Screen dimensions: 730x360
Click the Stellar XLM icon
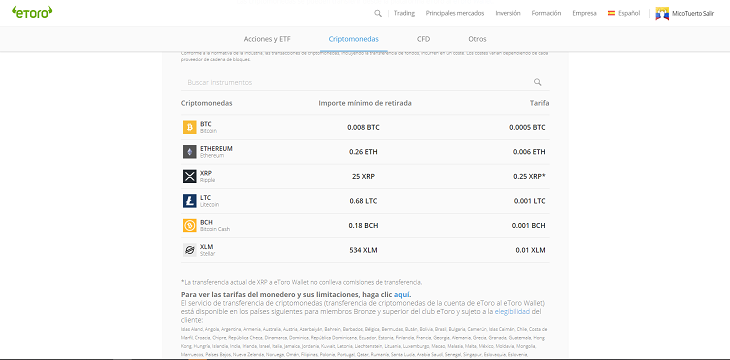pos(189,250)
